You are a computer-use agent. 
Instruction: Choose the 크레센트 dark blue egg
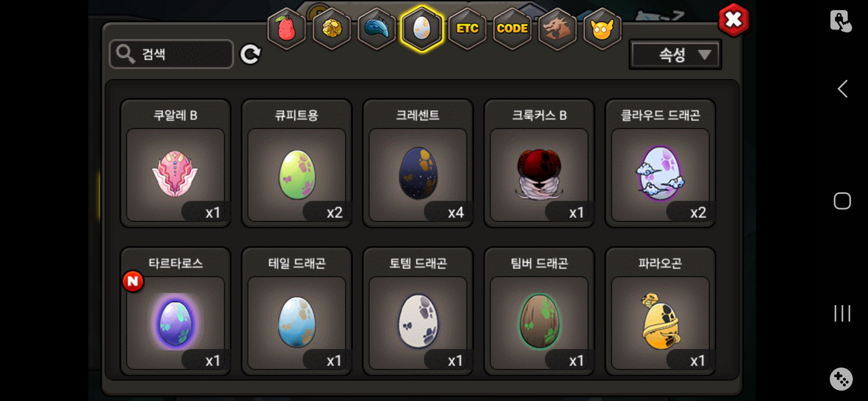pos(418,163)
